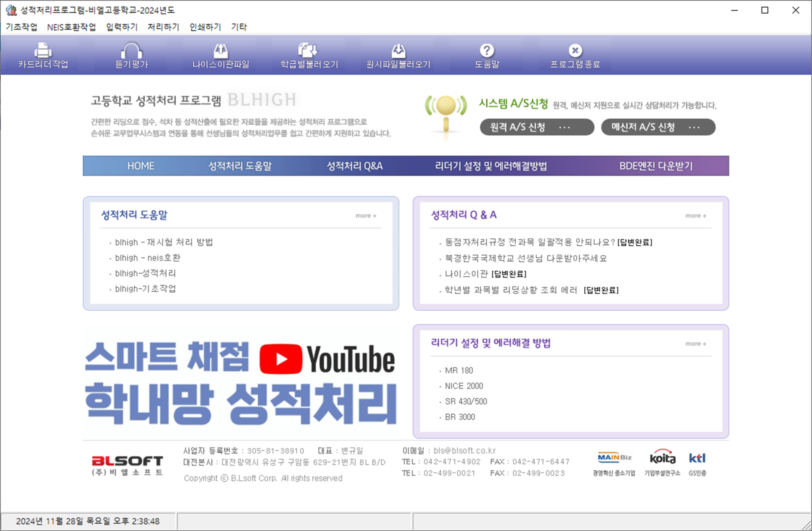Request 원격 A/S 신청 button
812x531 pixels.
pos(537,127)
